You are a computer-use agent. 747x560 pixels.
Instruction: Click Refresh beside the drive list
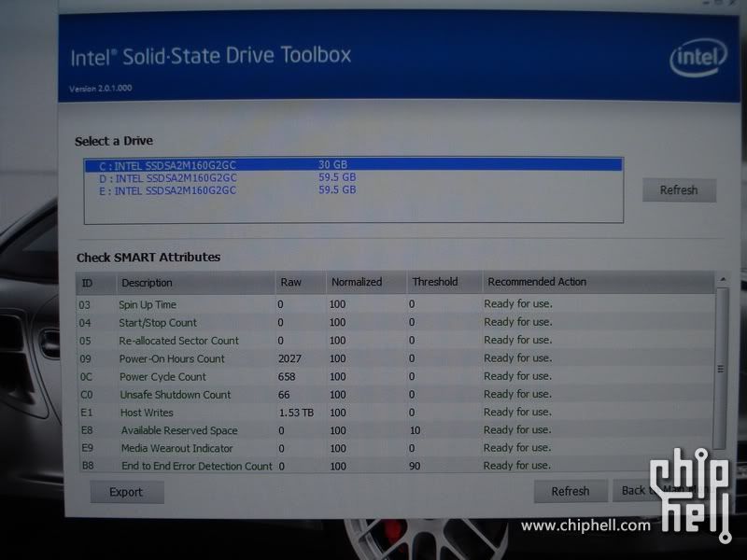(678, 190)
